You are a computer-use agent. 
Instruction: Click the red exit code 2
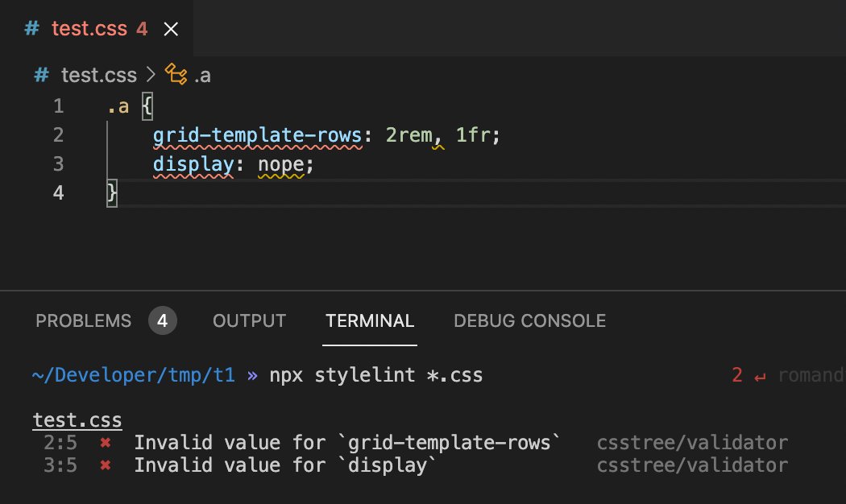pos(737,374)
